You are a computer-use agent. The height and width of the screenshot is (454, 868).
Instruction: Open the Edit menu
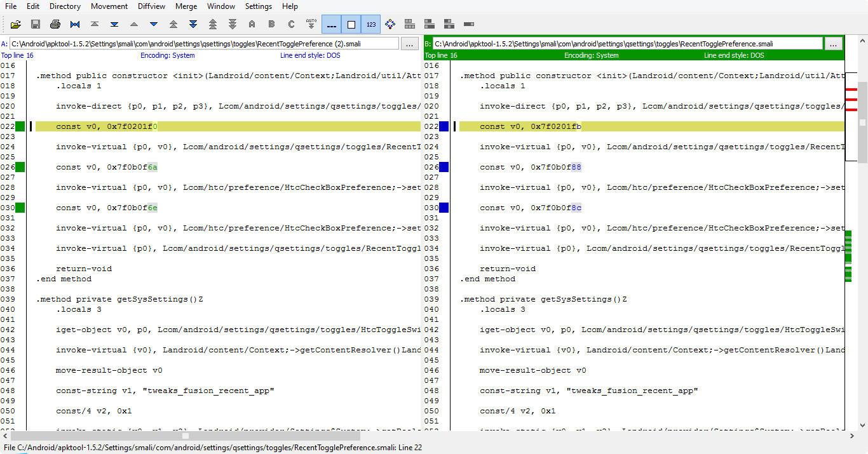point(33,6)
